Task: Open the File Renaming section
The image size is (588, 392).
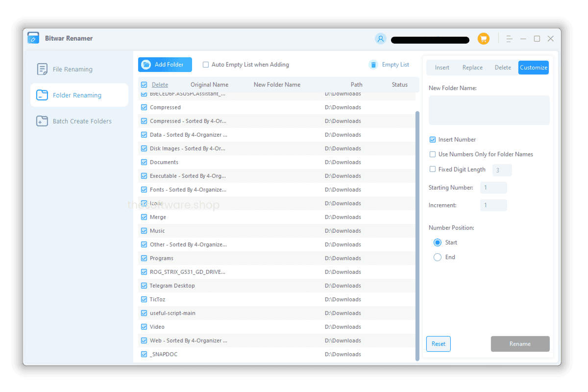Action: tap(79, 69)
